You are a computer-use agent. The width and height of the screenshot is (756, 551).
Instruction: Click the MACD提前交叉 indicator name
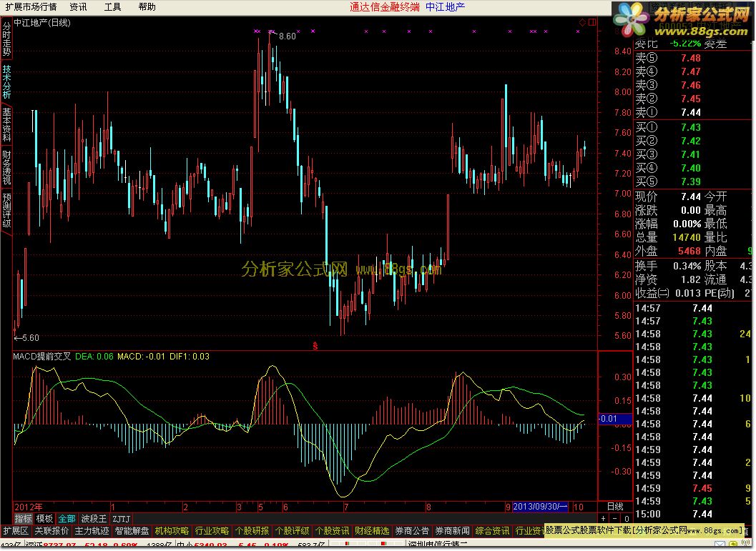(x=42, y=357)
